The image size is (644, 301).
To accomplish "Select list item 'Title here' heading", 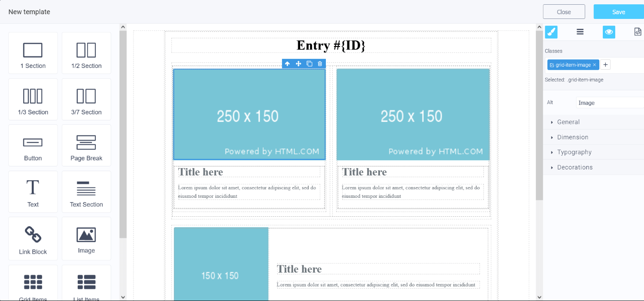I will tap(378, 269).
